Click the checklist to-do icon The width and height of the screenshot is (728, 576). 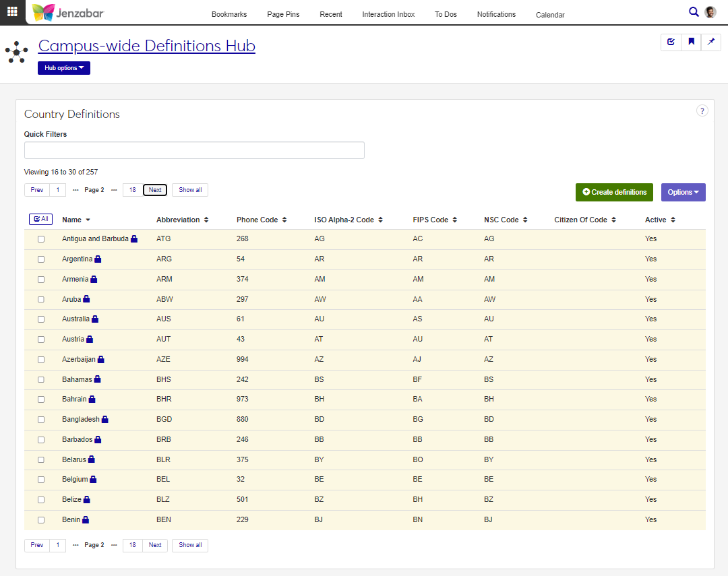[671, 42]
